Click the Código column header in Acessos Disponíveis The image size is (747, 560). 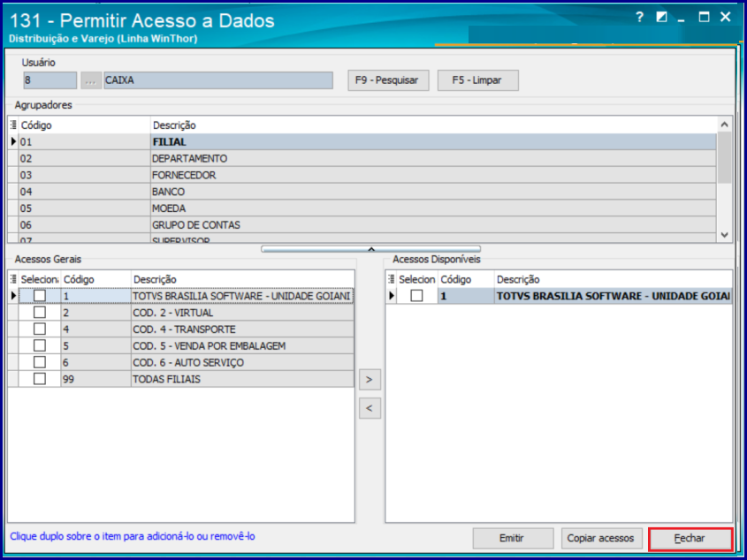point(467,279)
